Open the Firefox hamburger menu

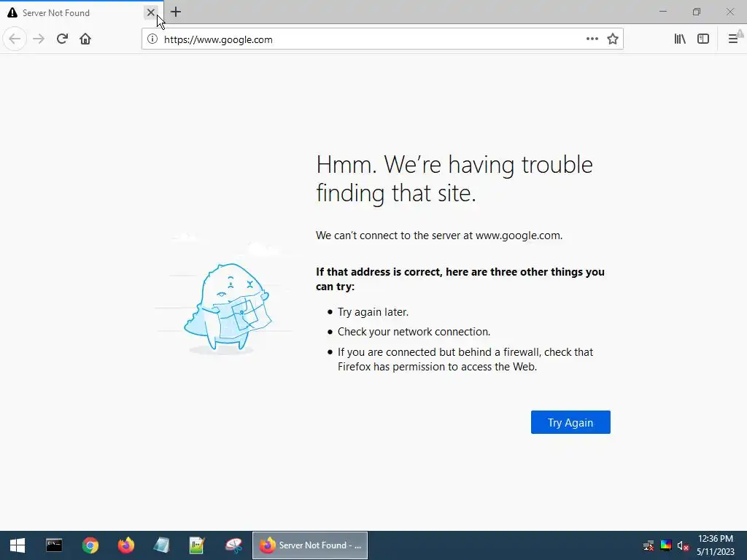point(733,39)
